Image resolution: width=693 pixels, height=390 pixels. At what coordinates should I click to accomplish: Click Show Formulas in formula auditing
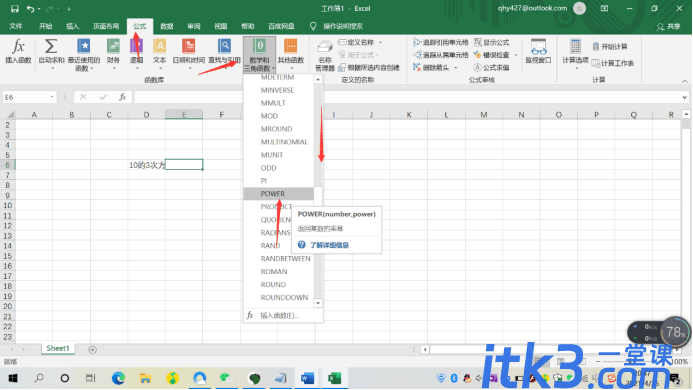coord(491,42)
